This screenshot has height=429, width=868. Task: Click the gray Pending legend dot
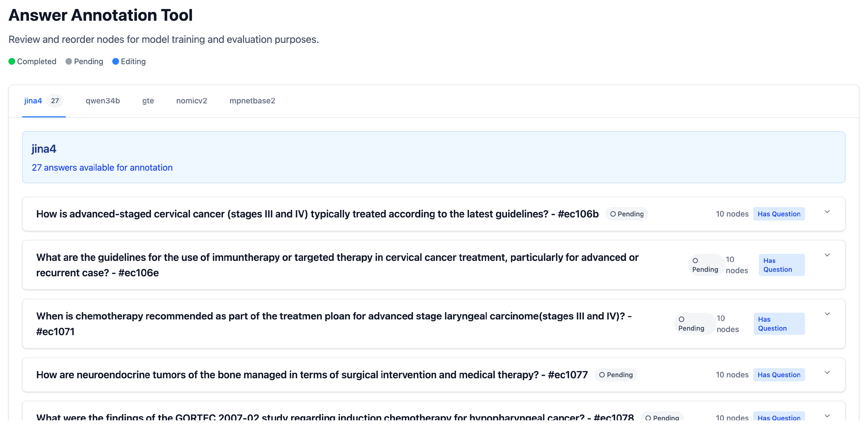[x=69, y=61]
